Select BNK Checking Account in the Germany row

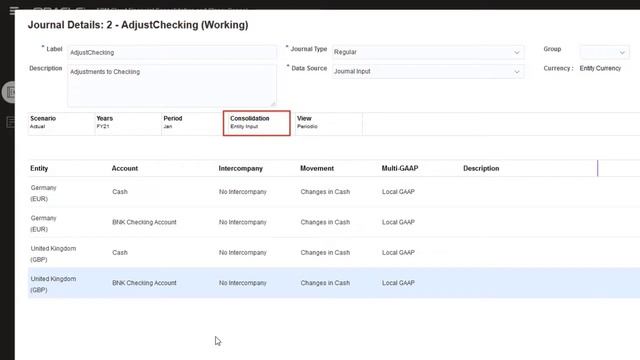click(144, 222)
